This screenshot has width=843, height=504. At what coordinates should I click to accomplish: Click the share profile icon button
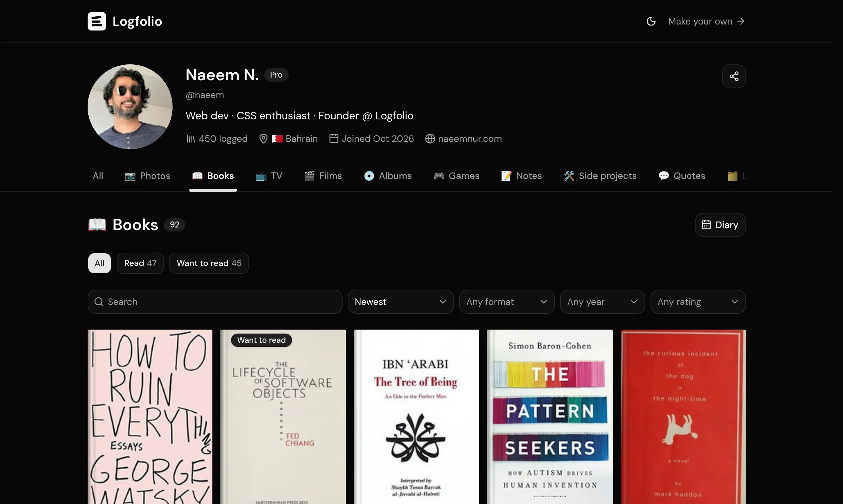(x=734, y=76)
